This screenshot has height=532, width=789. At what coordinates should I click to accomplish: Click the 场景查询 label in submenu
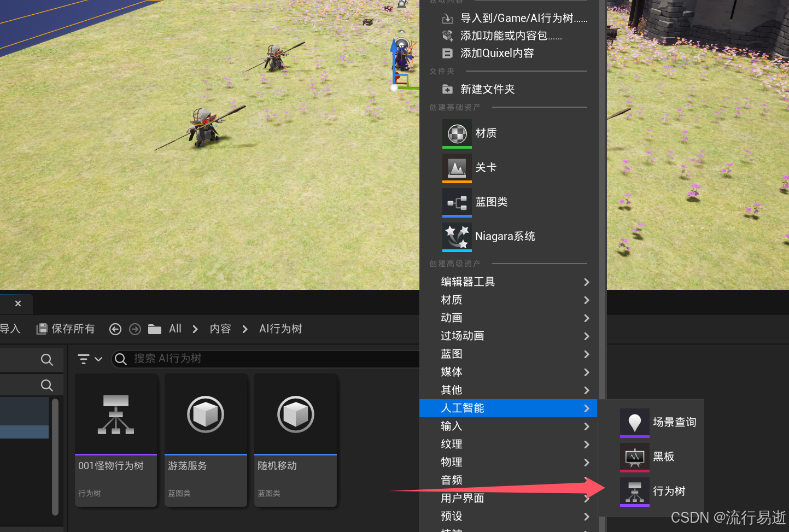coord(675,423)
